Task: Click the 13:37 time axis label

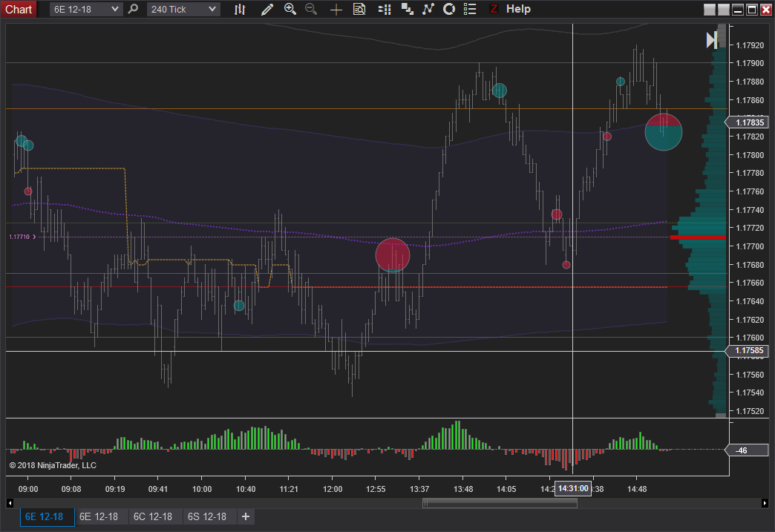Action: pyautogui.click(x=419, y=489)
